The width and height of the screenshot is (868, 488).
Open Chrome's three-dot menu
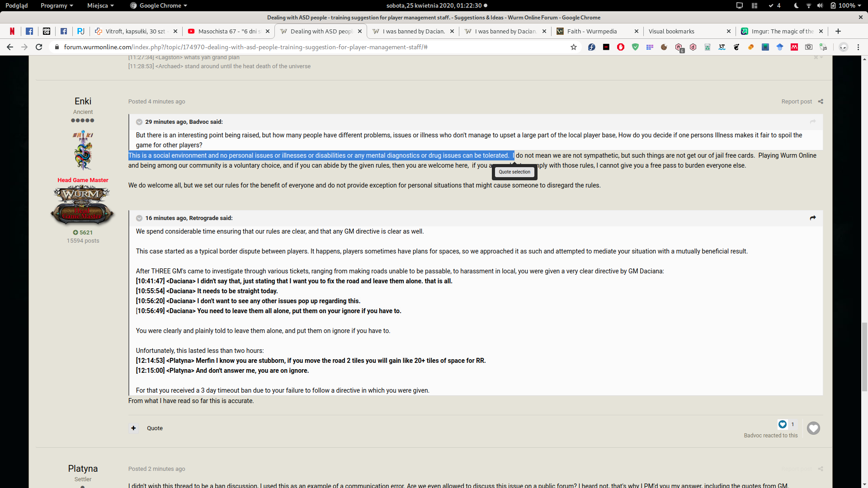858,47
